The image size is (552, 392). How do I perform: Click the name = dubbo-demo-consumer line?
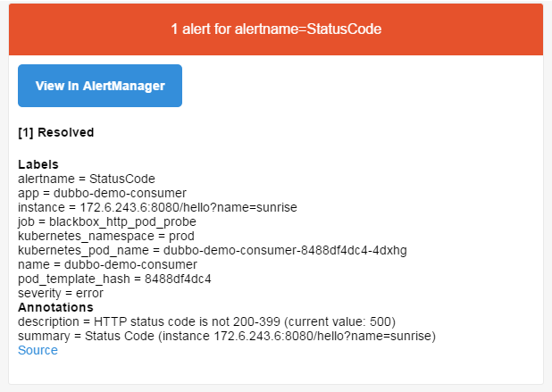(107, 264)
